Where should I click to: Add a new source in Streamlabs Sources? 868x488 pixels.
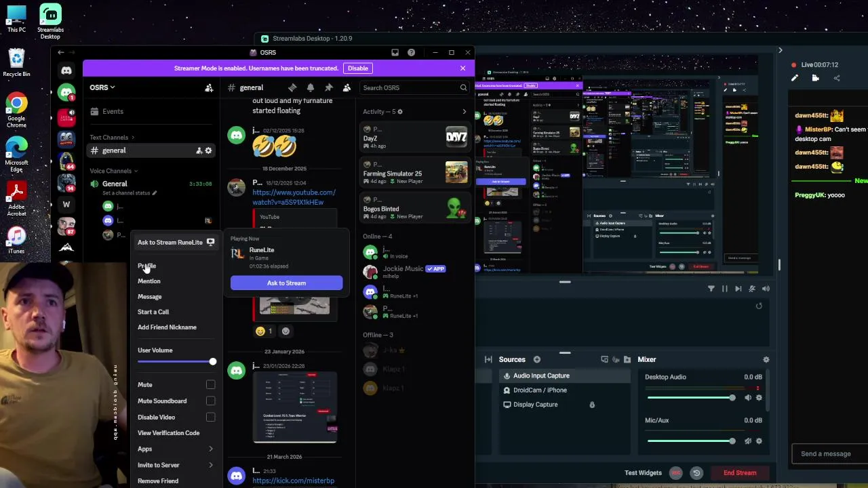coord(536,359)
